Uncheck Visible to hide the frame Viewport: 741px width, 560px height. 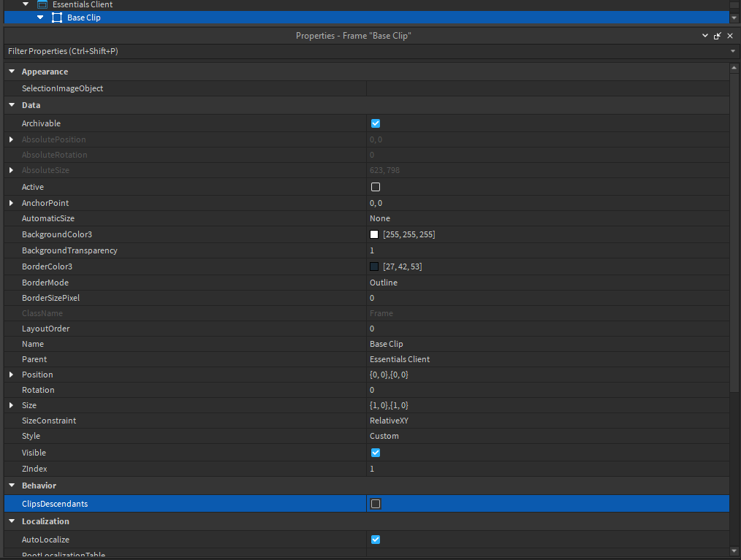click(x=375, y=453)
